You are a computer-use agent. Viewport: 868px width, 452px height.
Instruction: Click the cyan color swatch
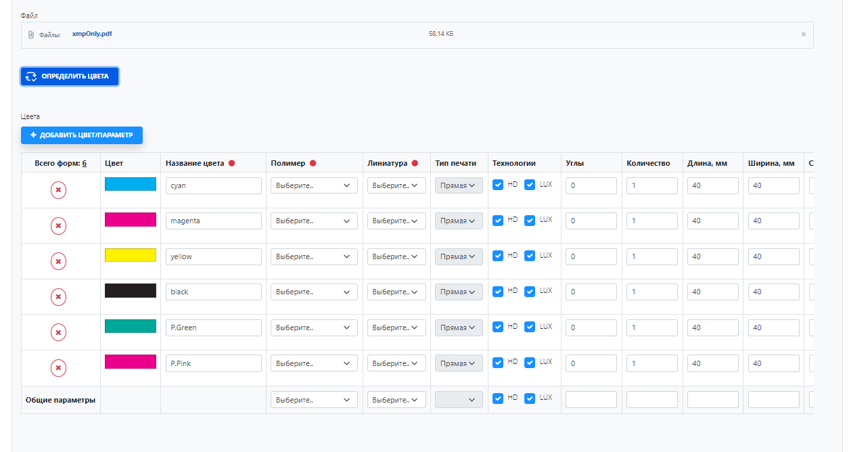pos(131,184)
